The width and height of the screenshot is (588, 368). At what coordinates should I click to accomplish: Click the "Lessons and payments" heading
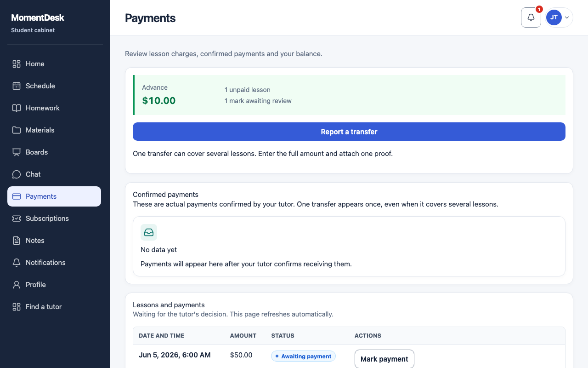[169, 305]
